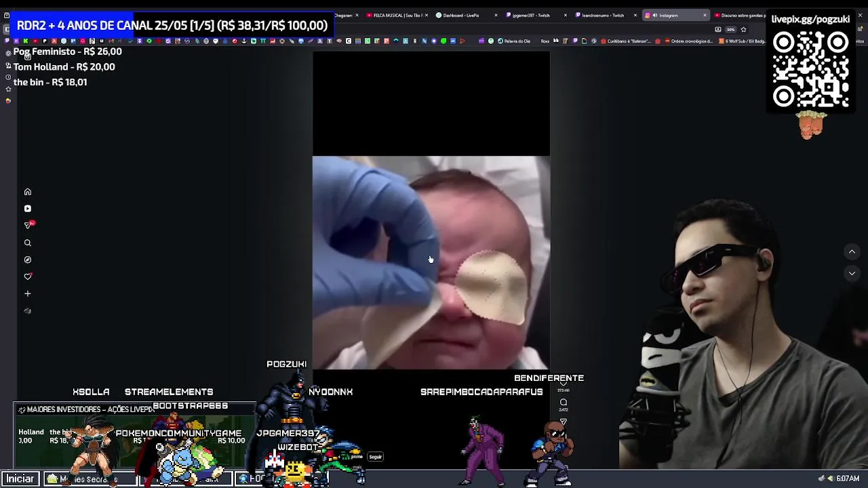Click the Instagram create plus icon
Image resolution: width=868 pixels, height=488 pixels.
pos(28,293)
